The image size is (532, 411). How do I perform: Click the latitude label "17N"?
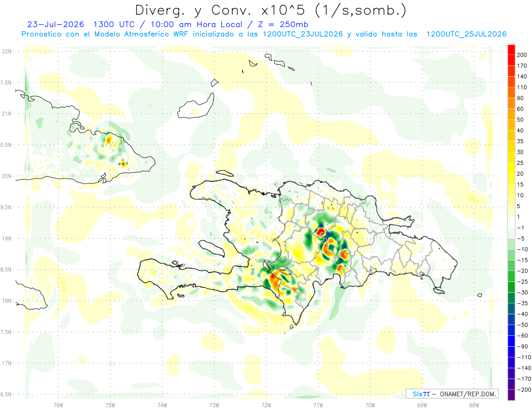point(6,363)
